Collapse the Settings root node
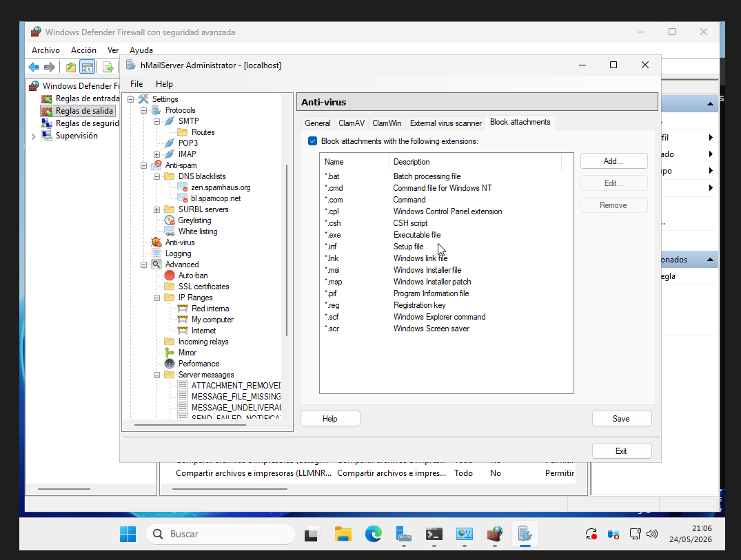 point(131,99)
